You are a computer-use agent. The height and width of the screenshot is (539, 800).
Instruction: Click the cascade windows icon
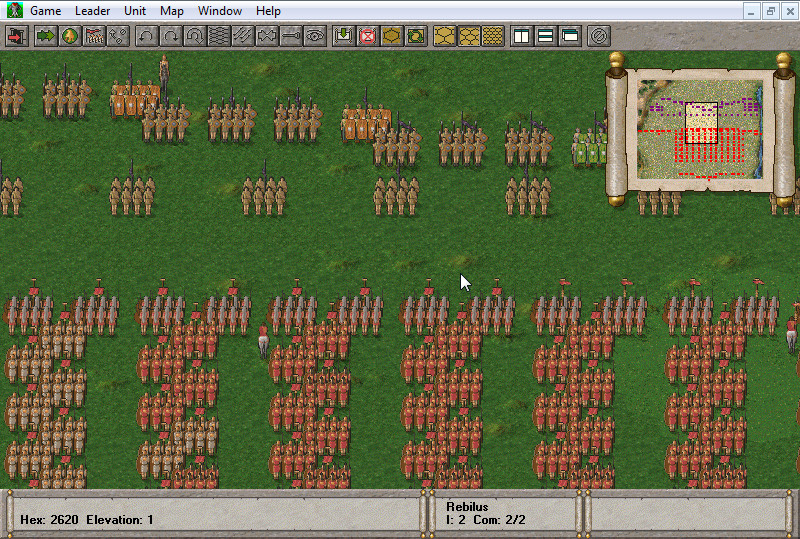tap(569, 36)
